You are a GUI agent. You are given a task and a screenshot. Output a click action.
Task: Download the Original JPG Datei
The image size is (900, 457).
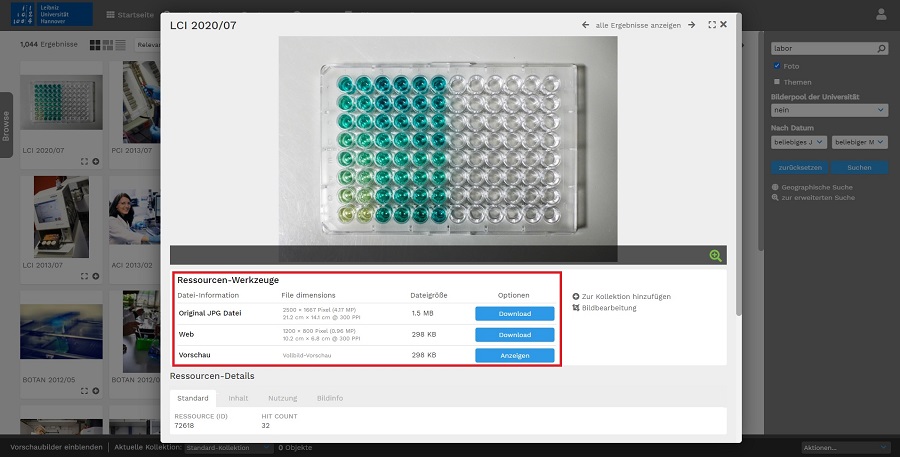(x=515, y=313)
